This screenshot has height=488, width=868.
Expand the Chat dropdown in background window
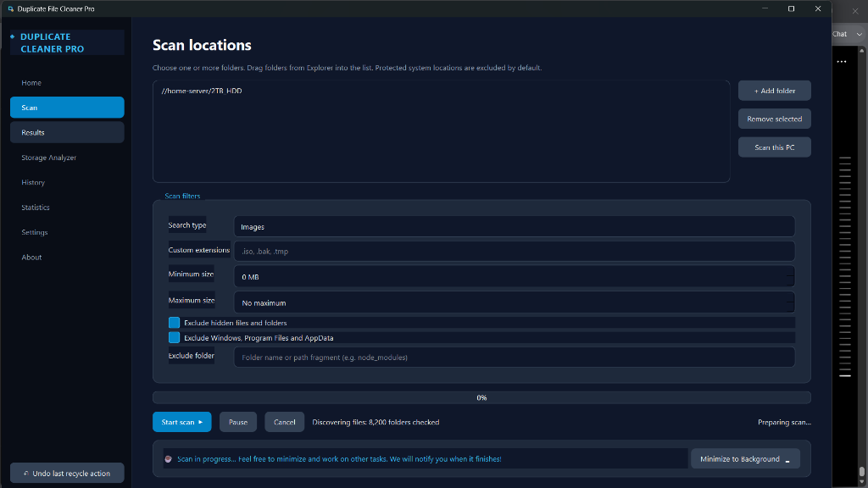(x=860, y=34)
